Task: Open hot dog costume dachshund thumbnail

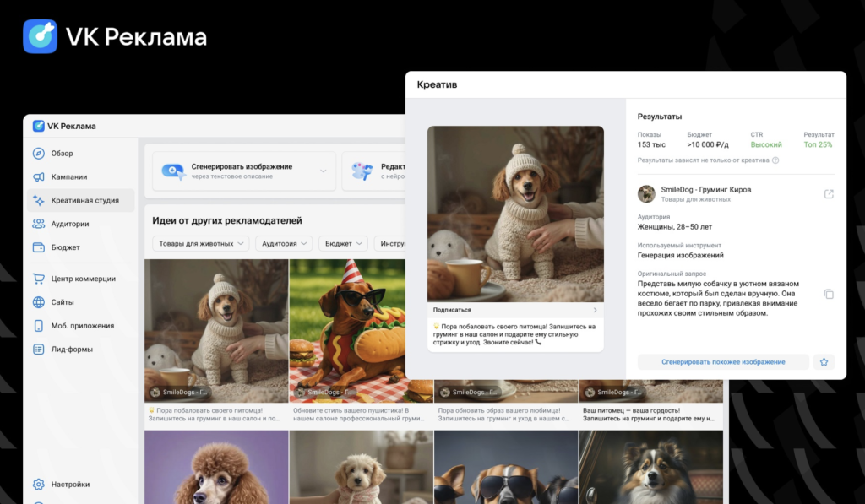Action: click(x=347, y=330)
